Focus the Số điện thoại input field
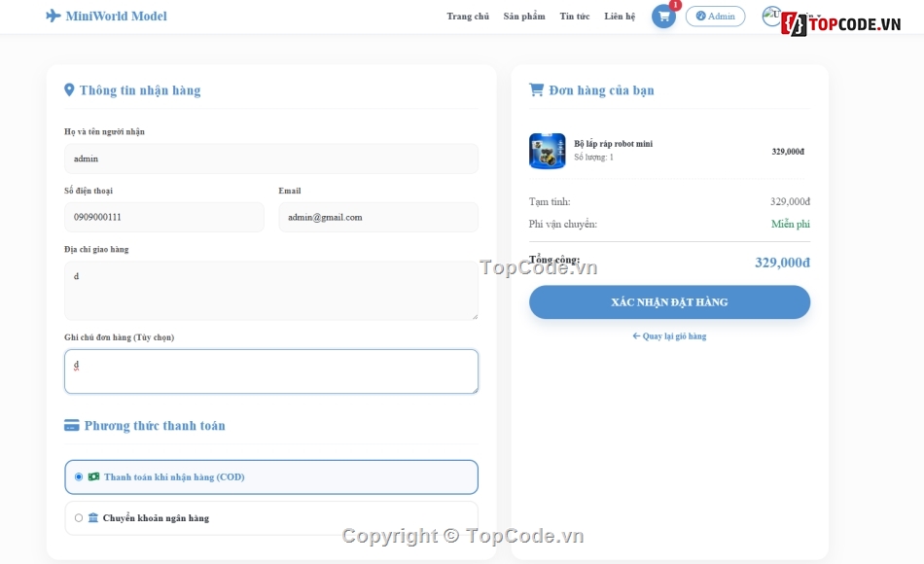Screen dimensions: 924x564 pos(164,217)
